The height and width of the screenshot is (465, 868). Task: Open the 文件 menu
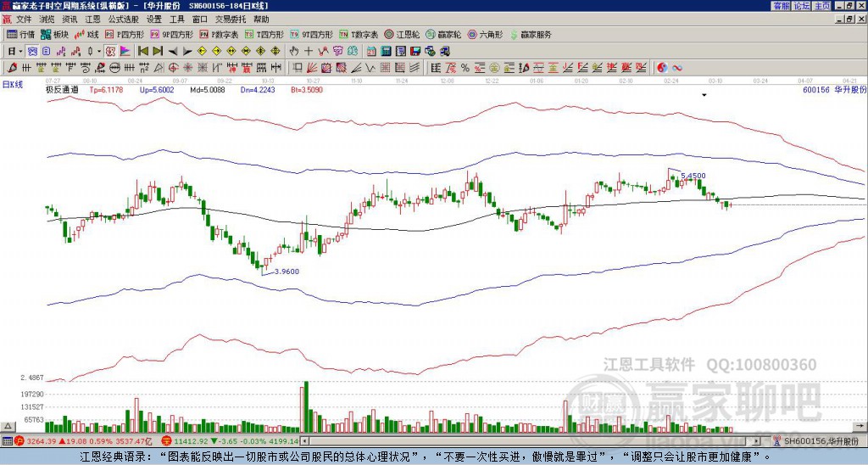coord(23,20)
